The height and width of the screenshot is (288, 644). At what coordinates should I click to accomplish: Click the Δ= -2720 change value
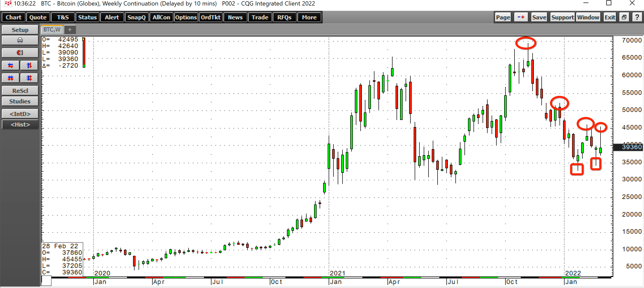point(60,65)
